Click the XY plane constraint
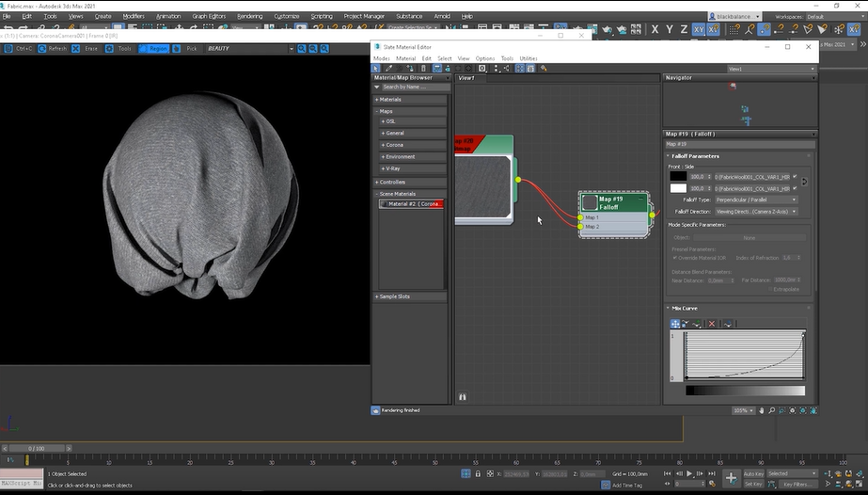The width and height of the screenshot is (868, 495). tap(698, 29)
